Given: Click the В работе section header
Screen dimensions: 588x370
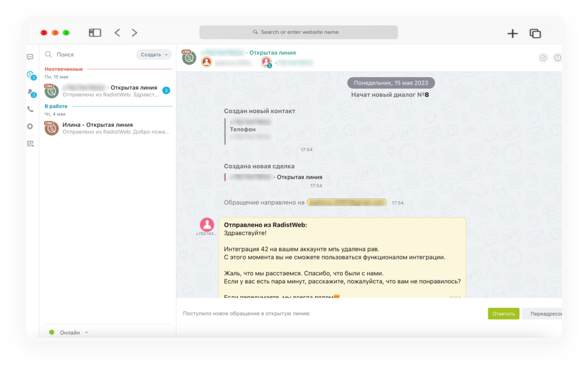Looking at the screenshot, I should pos(56,106).
